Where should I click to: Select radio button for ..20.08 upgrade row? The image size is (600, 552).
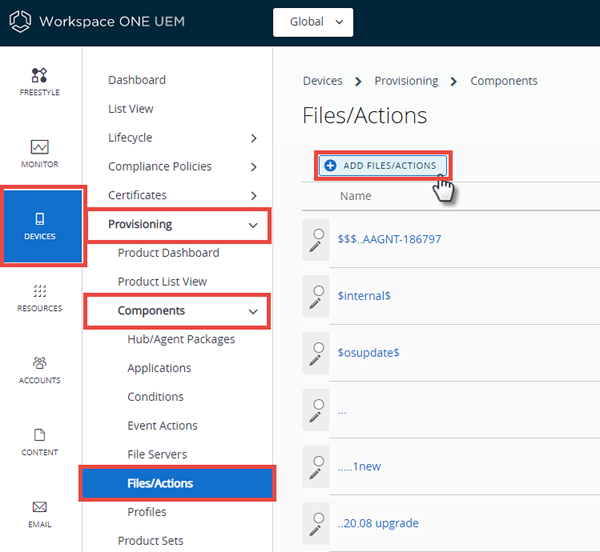(319, 518)
